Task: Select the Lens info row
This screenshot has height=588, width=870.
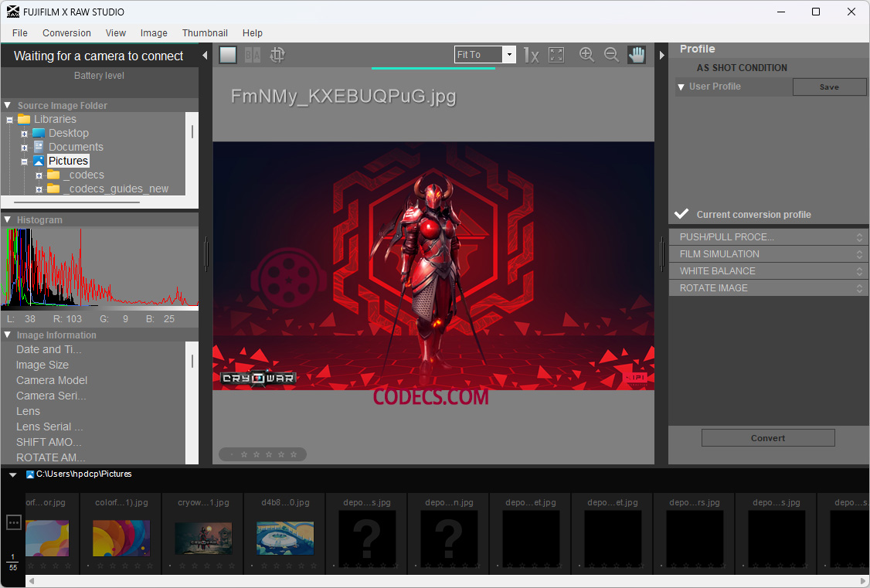Action: click(28, 411)
